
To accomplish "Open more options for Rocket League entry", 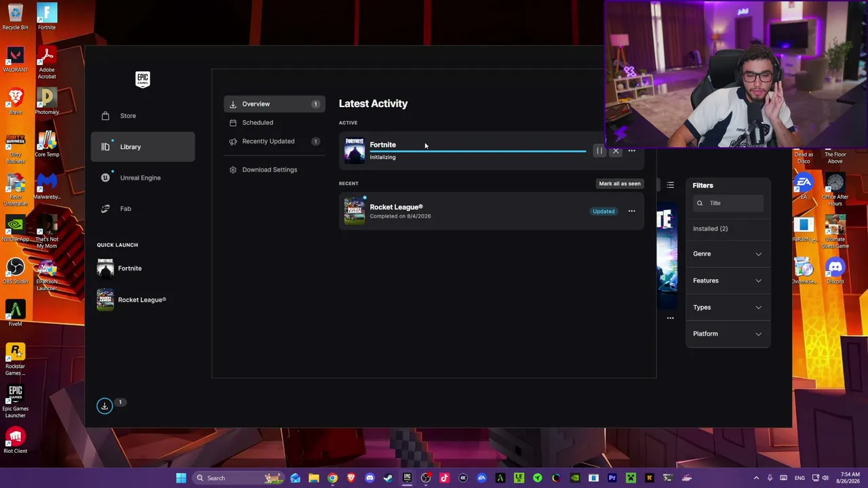I will tap(631, 211).
